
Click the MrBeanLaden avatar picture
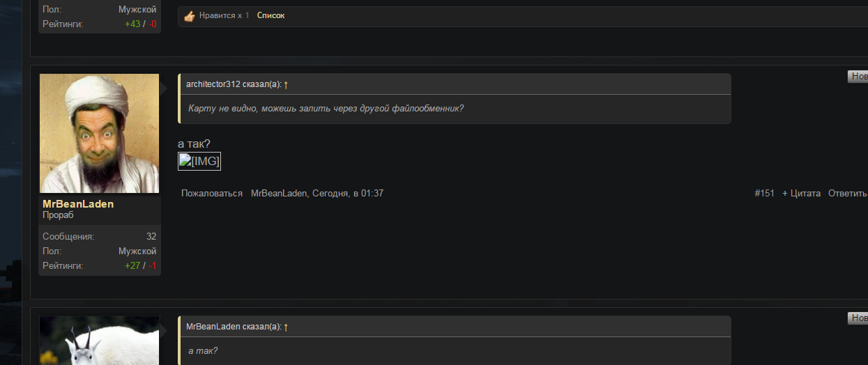point(99,133)
